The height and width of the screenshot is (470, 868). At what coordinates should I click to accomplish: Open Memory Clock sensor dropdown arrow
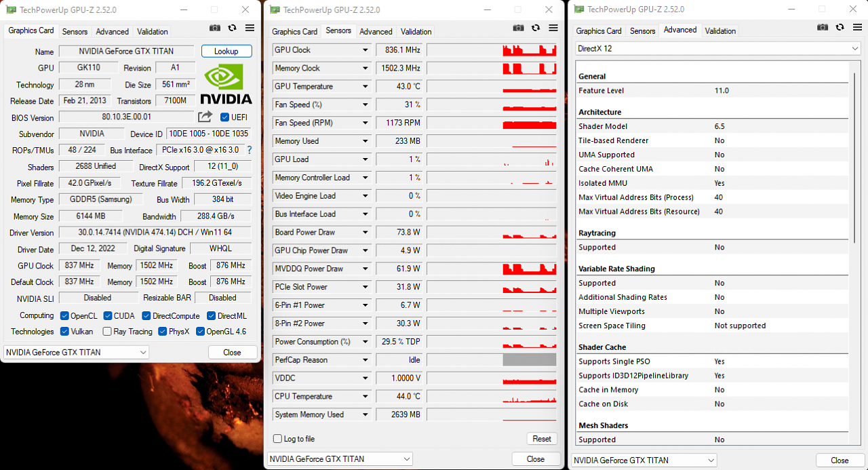point(366,68)
